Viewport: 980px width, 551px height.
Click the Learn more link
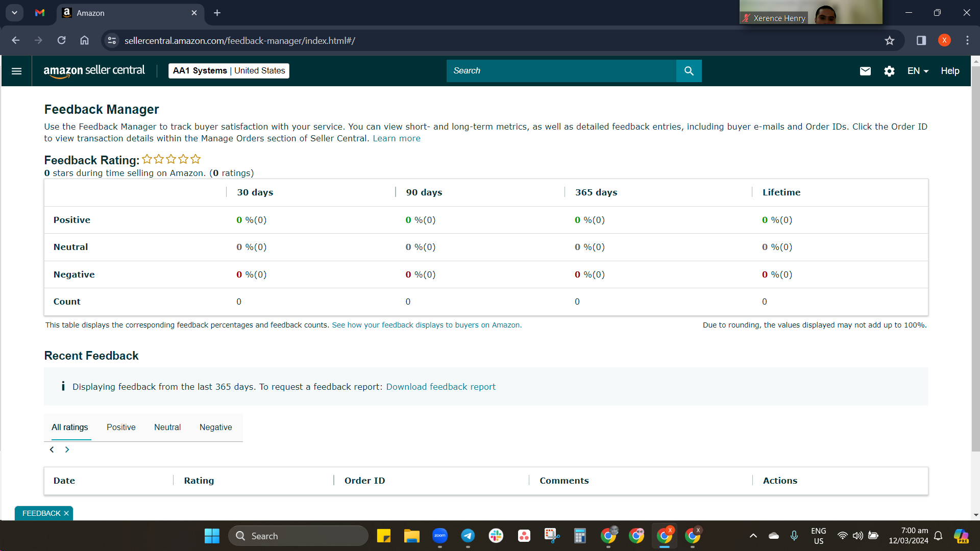397,138
